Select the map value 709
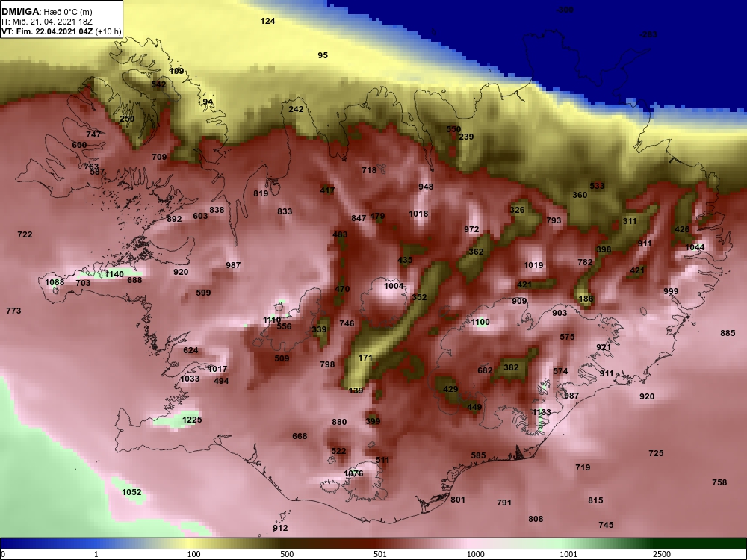The width and height of the screenshot is (747, 560). coord(159,157)
